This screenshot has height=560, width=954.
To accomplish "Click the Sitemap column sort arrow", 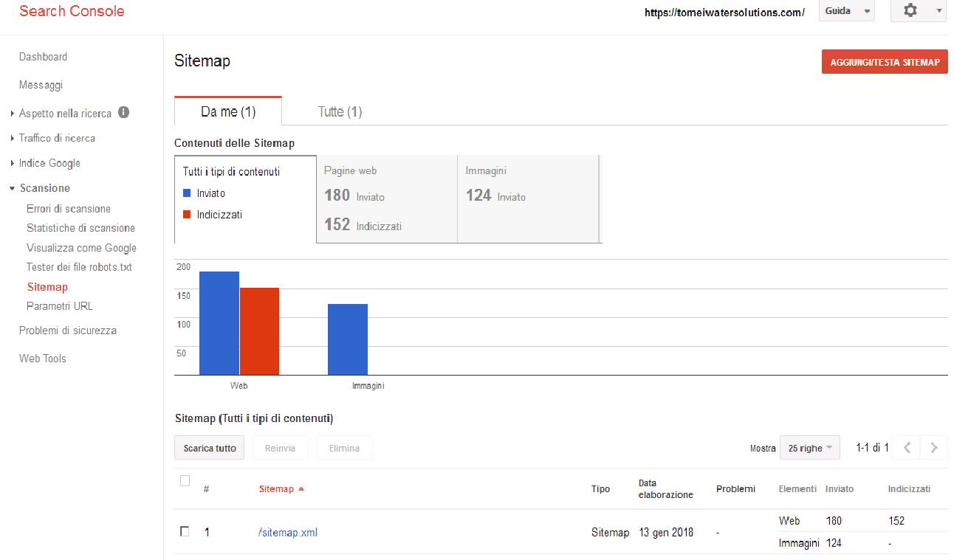I will click(x=301, y=489).
